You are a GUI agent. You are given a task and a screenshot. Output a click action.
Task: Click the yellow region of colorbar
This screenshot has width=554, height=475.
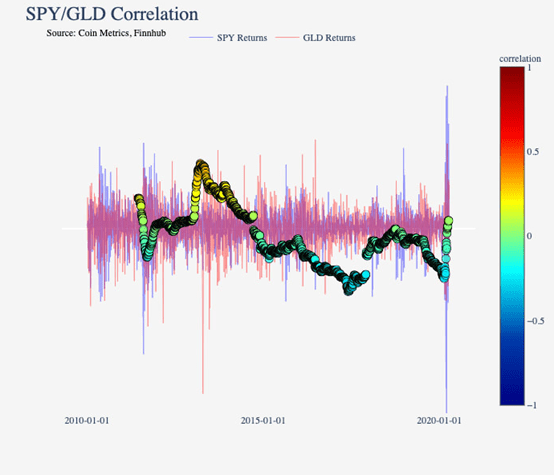point(512,198)
